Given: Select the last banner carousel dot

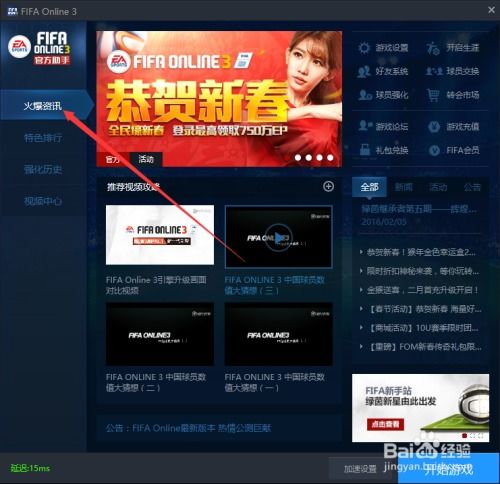Looking at the screenshot, I should click(330, 158).
